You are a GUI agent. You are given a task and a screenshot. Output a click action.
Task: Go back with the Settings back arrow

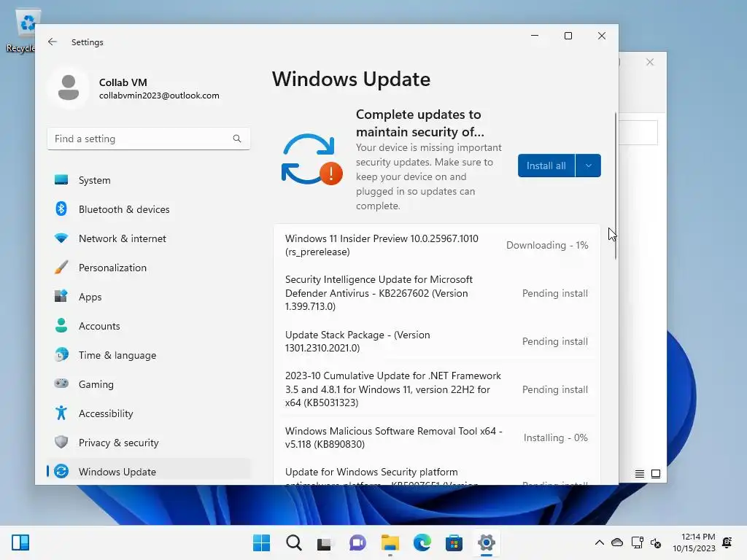53,42
